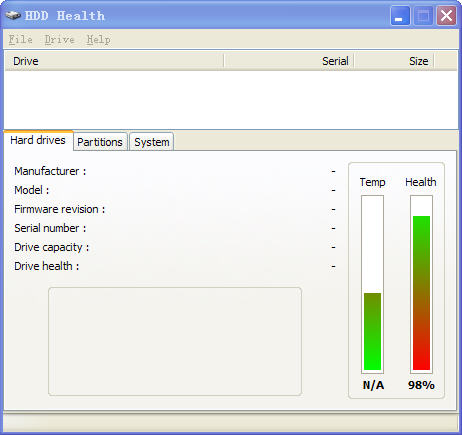Click the Firmware revision label
The width and height of the screenshot is (462, 435).
click(60, 209)
